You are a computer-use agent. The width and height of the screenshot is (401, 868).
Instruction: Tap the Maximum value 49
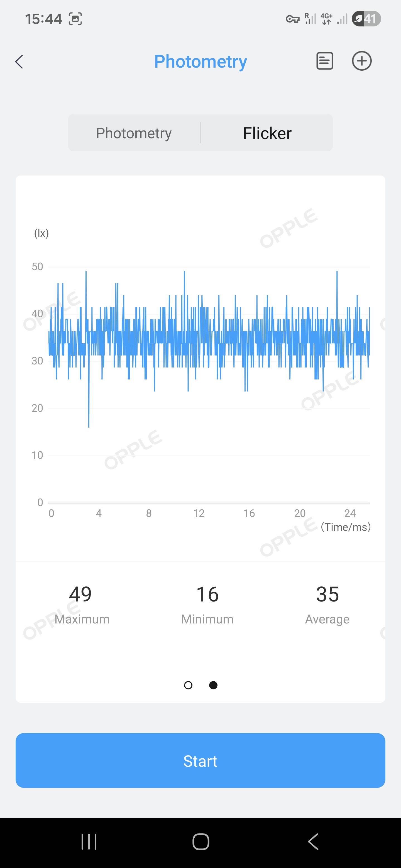coord(80,594)
